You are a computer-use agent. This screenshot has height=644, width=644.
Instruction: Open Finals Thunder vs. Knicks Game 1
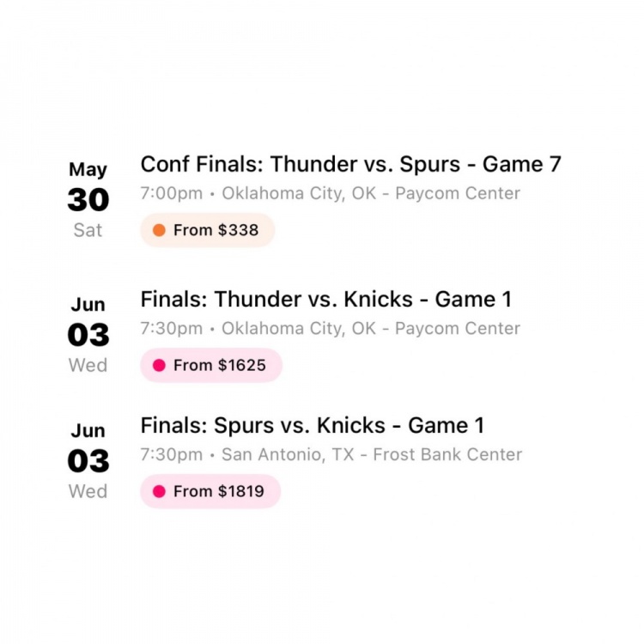pos(326,299)
